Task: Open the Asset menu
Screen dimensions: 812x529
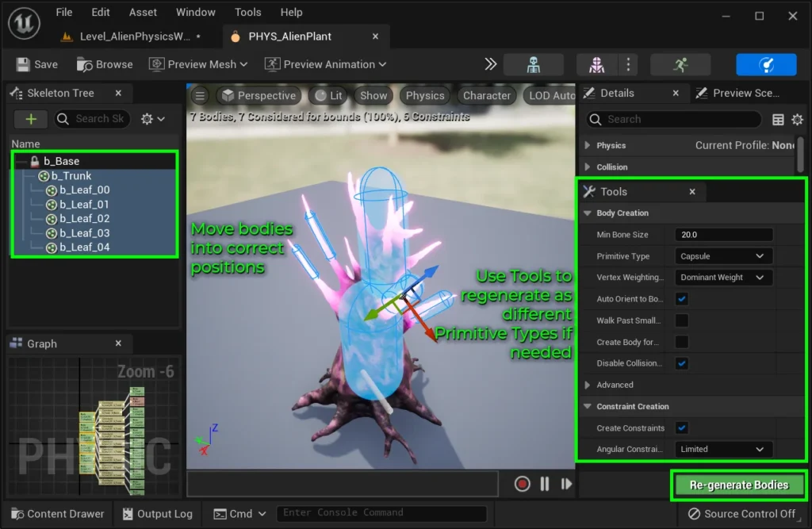Action: pyautogui.click(x=143, y=12)
